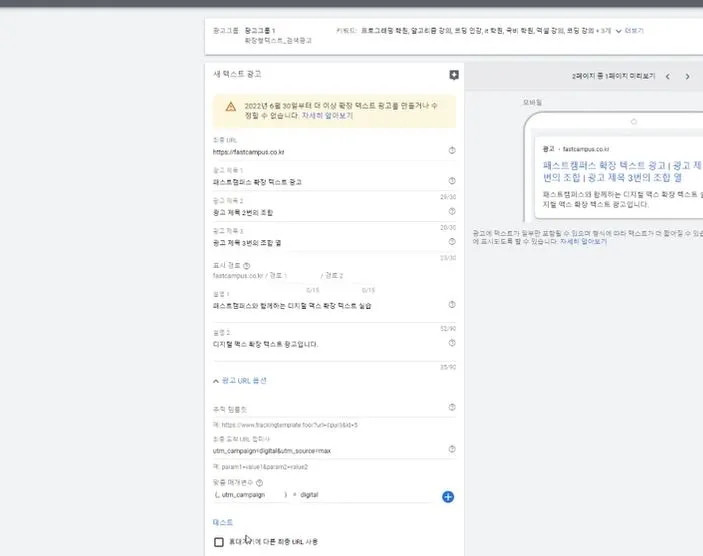Click the help icon for URL 접미사 field
Viewport: 703px width, 556px height.
[452, 449]
